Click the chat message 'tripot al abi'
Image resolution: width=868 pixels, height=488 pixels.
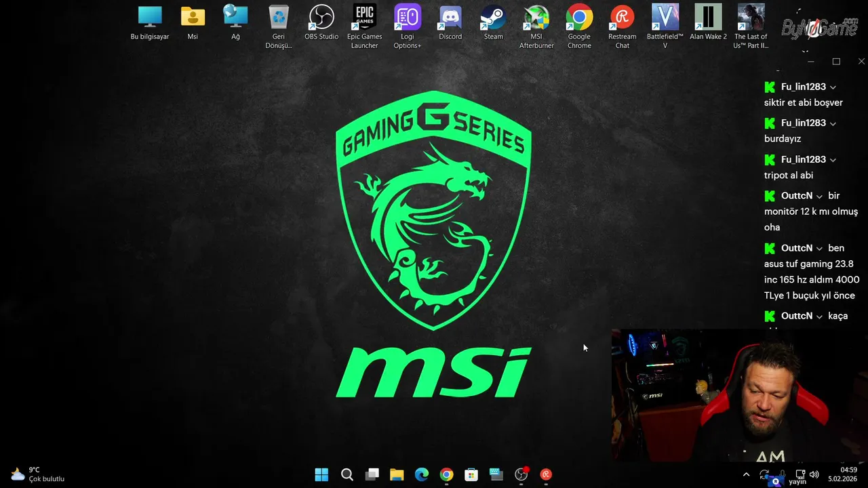point(789,175)
